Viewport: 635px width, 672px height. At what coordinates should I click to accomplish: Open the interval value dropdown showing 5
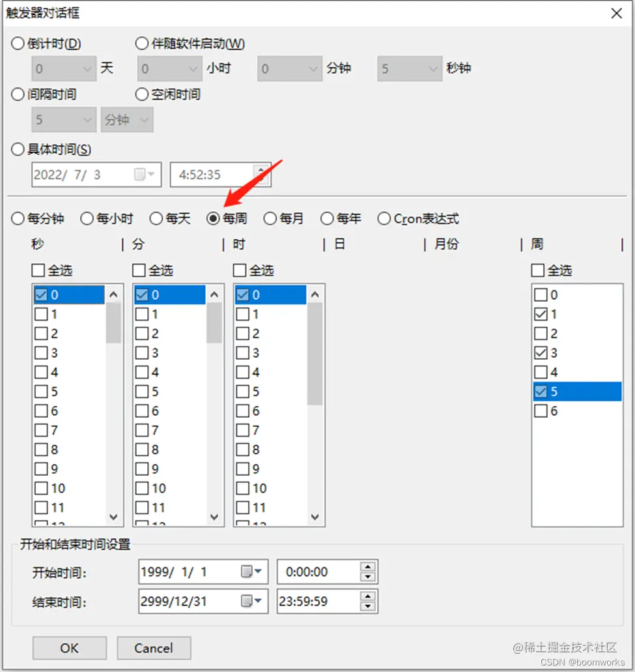pyautogui.click(x=64, y=119)
